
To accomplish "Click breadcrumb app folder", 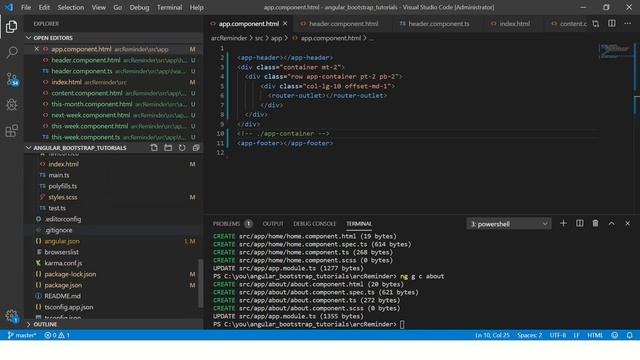I will pos(276,38).
